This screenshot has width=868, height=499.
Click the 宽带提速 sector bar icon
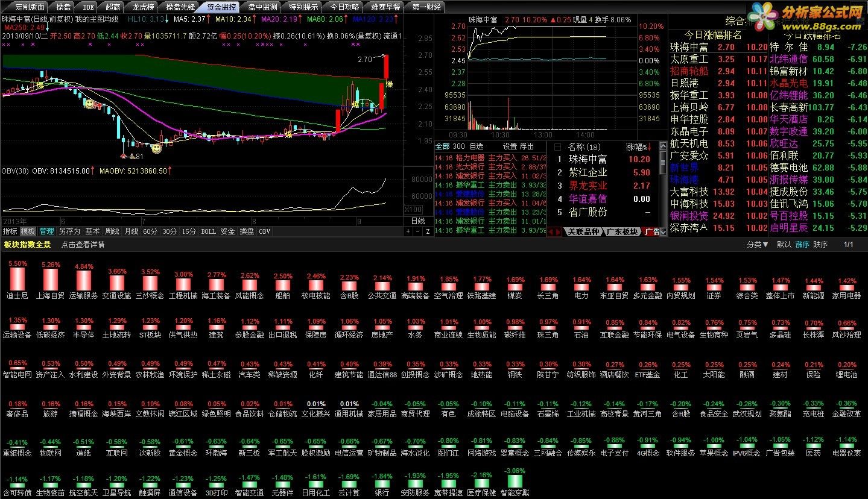point(448,483)
